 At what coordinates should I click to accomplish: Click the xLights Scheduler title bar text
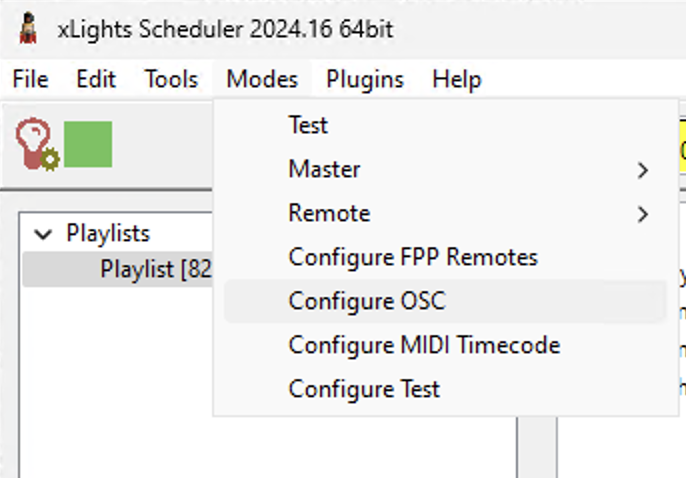click(x=225, y=29)
